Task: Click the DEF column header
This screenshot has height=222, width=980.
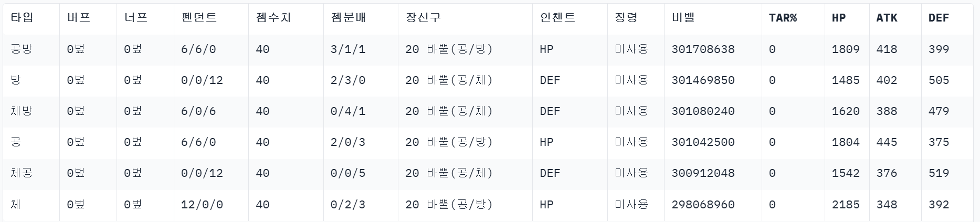Action: (939, 18)
